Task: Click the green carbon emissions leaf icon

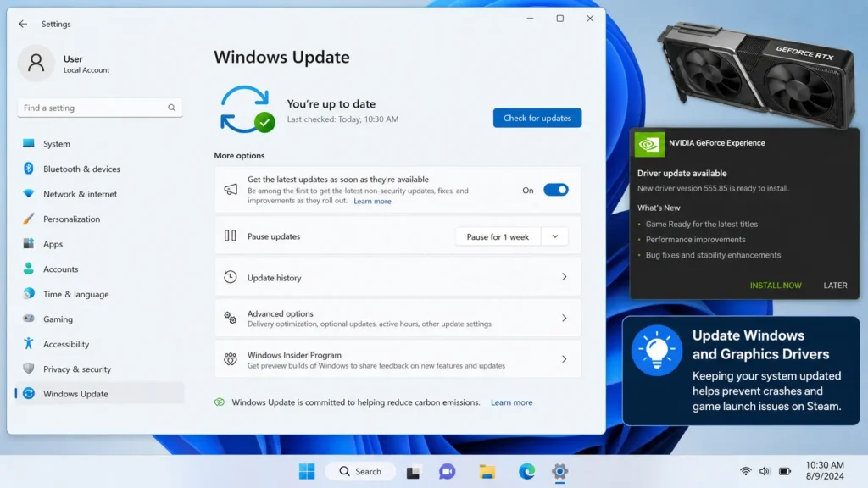Action: click(x=220, y=402)
